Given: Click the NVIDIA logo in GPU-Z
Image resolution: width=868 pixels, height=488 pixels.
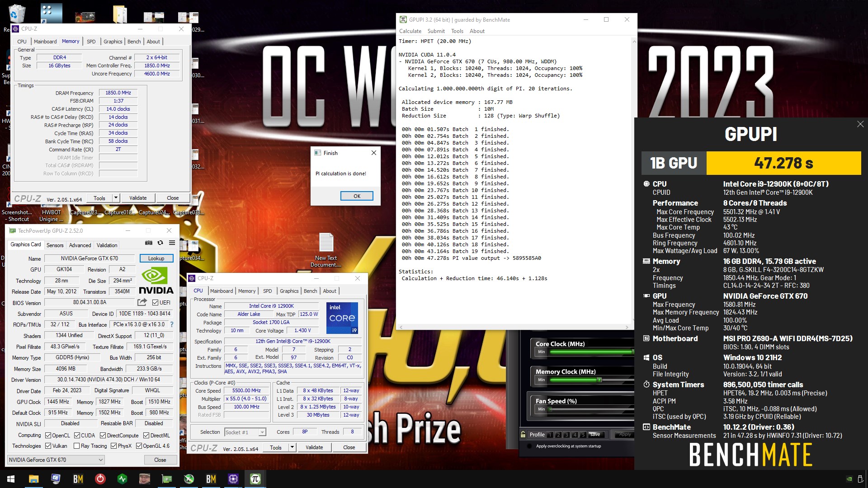Looking at the screenshot, I should (x=156, y=281).
